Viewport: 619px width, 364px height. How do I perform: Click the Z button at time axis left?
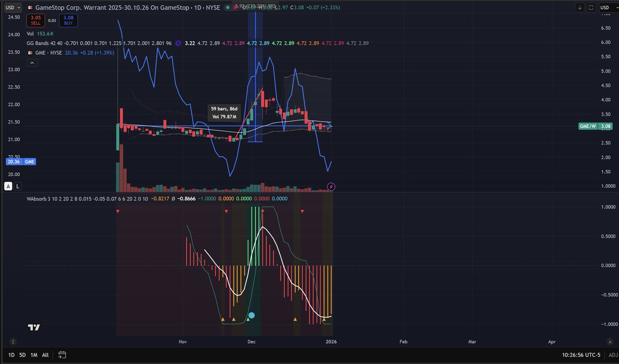12,341
